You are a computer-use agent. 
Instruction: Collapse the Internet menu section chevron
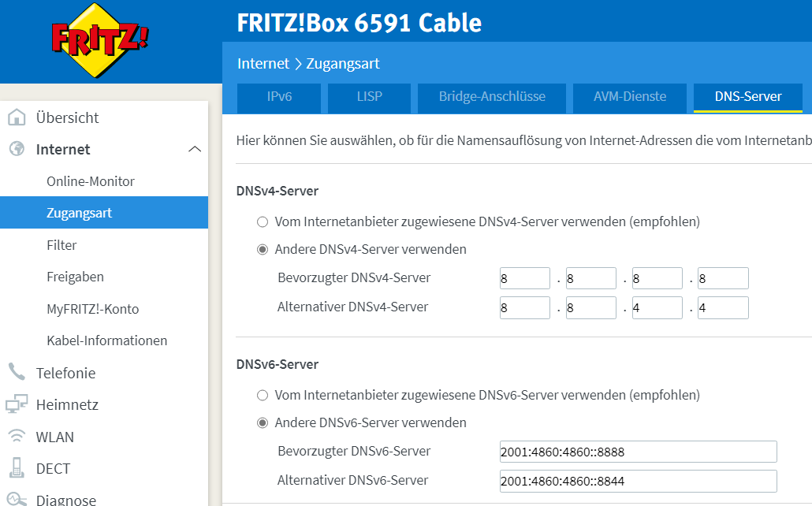tap(195, 149)
